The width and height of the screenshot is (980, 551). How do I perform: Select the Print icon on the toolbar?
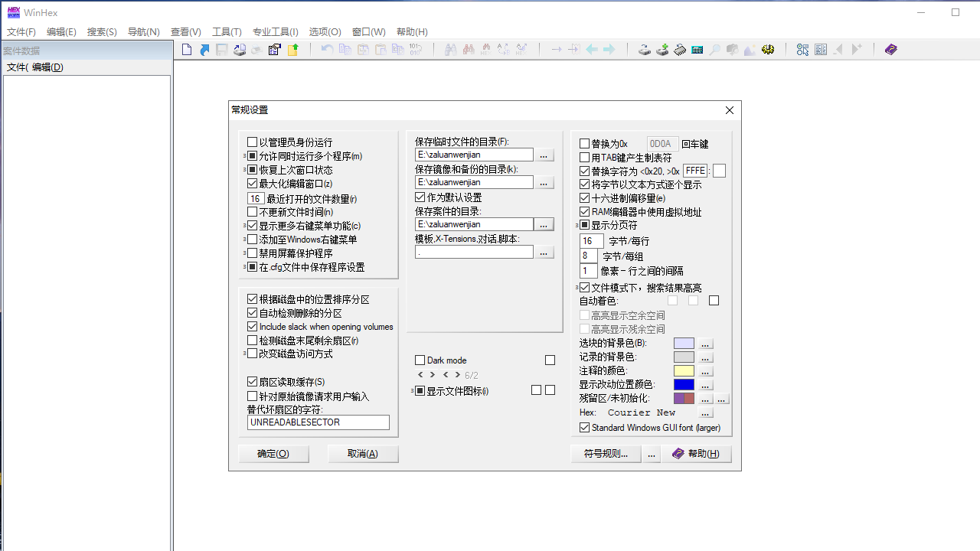(256, 49)
